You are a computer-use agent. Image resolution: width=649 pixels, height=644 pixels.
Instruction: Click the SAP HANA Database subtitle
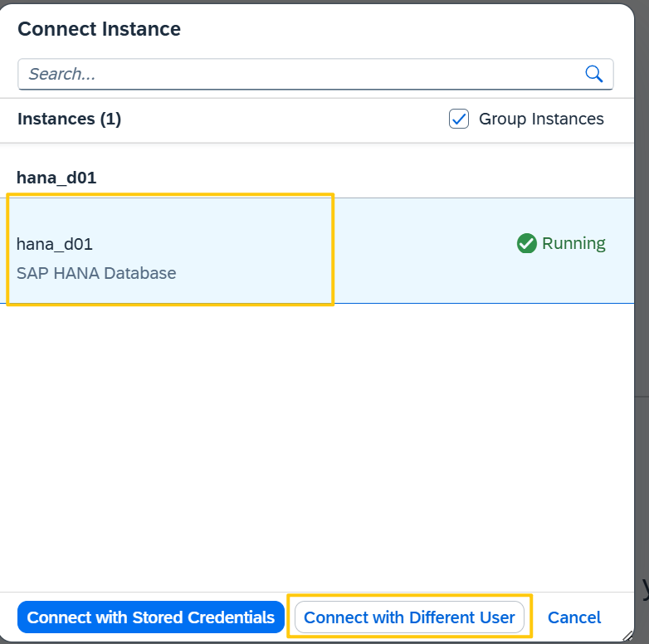(x=96, y=273)
